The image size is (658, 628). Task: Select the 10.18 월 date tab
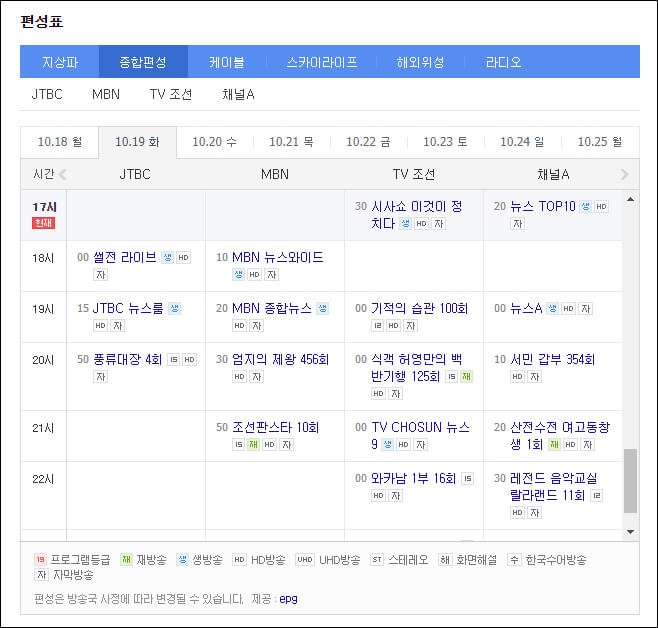click(60, 142)
